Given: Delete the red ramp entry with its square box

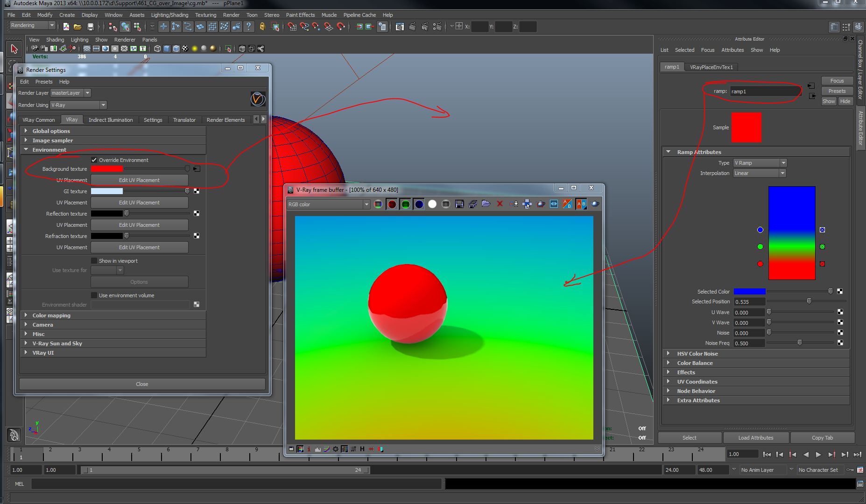Looking at the screenshot, I should [822, 264].
